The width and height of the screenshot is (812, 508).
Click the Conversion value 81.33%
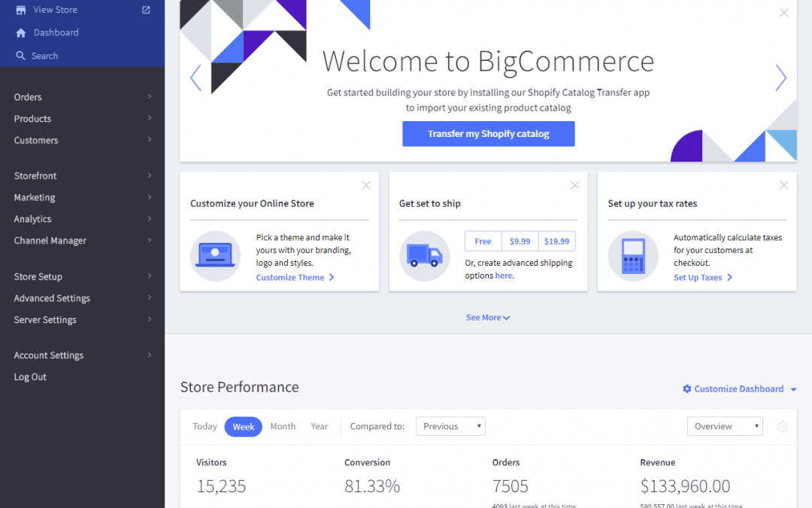click(372, 486)
